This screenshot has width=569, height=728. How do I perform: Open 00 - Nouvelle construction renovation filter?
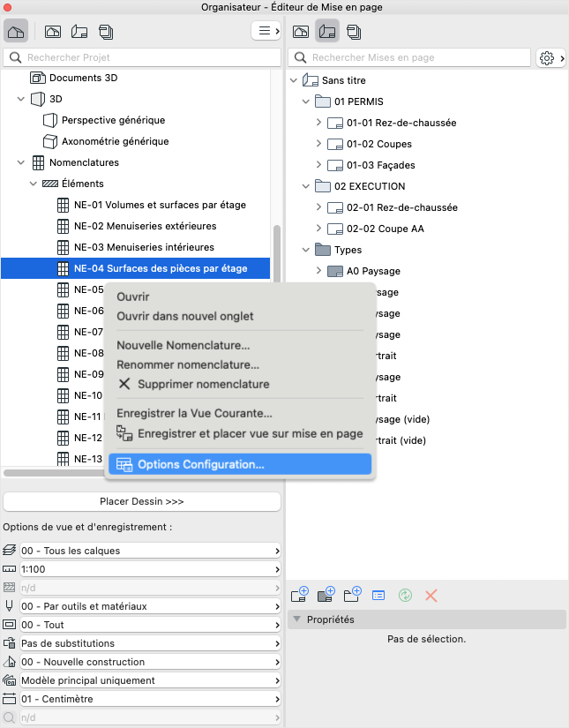150,662
